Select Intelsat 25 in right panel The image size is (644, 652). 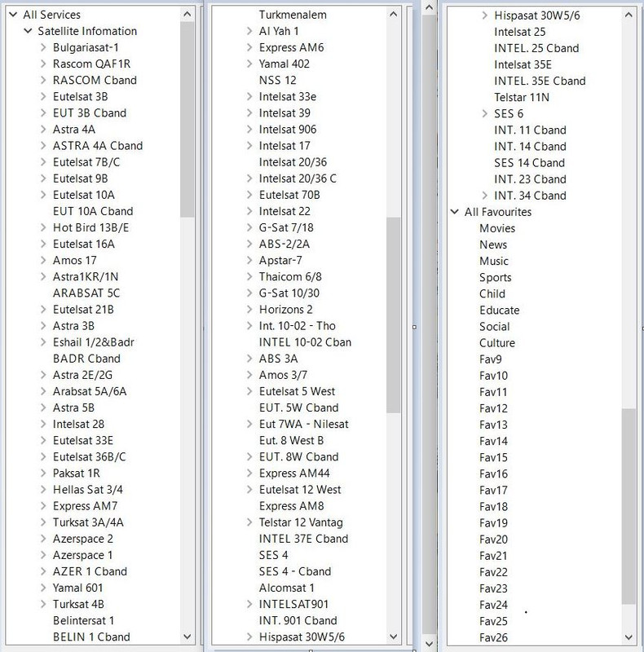tap(519, 32)
